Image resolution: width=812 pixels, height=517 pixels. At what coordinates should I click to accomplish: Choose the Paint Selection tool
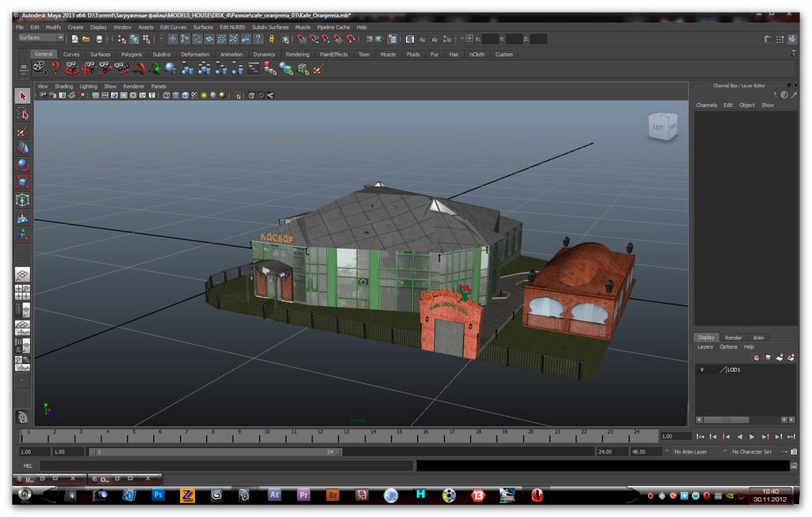point(22,131)
